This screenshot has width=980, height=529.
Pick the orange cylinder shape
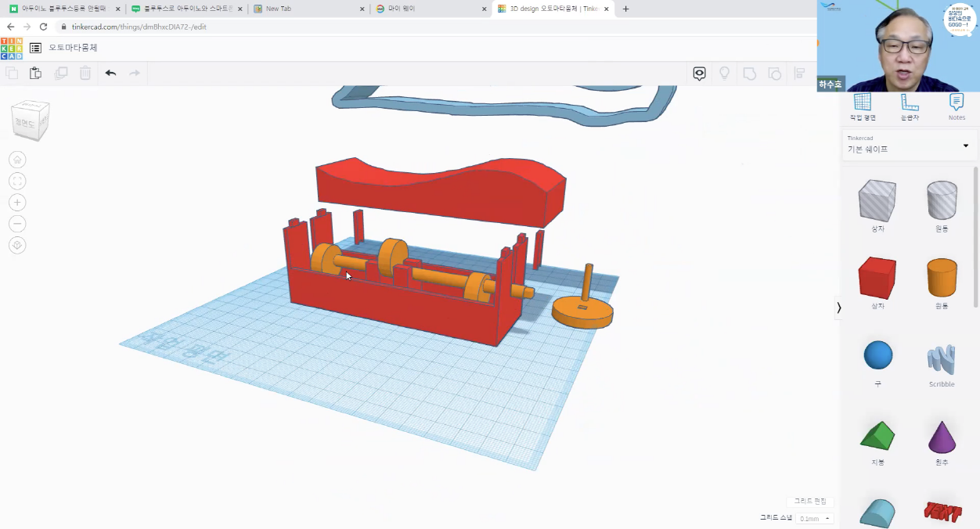click(x=942, y=278)
